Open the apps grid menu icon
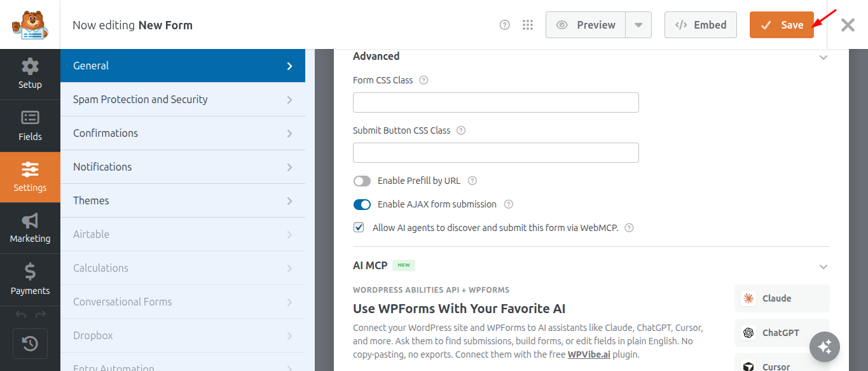 (x=527, y=25)
